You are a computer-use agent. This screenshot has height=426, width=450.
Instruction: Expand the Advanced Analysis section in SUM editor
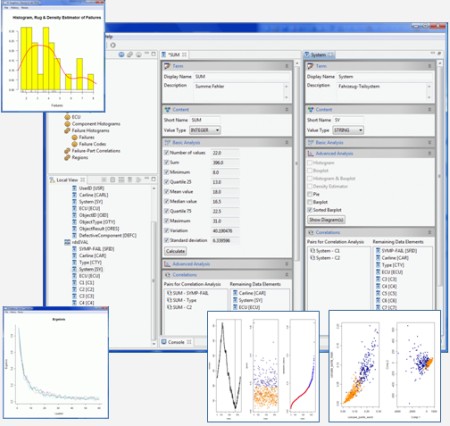(x=287, y=264)
